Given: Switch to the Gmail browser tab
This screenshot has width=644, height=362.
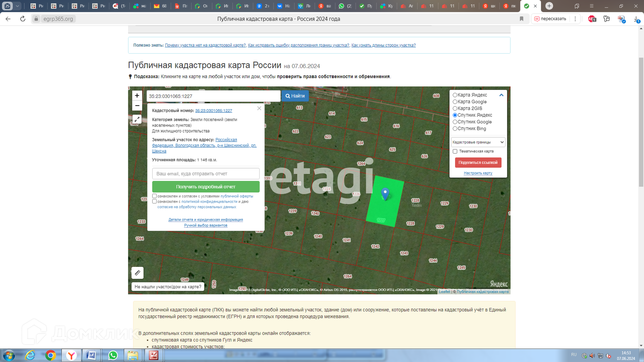Looking at the screenshot, I should pos(160,6).
